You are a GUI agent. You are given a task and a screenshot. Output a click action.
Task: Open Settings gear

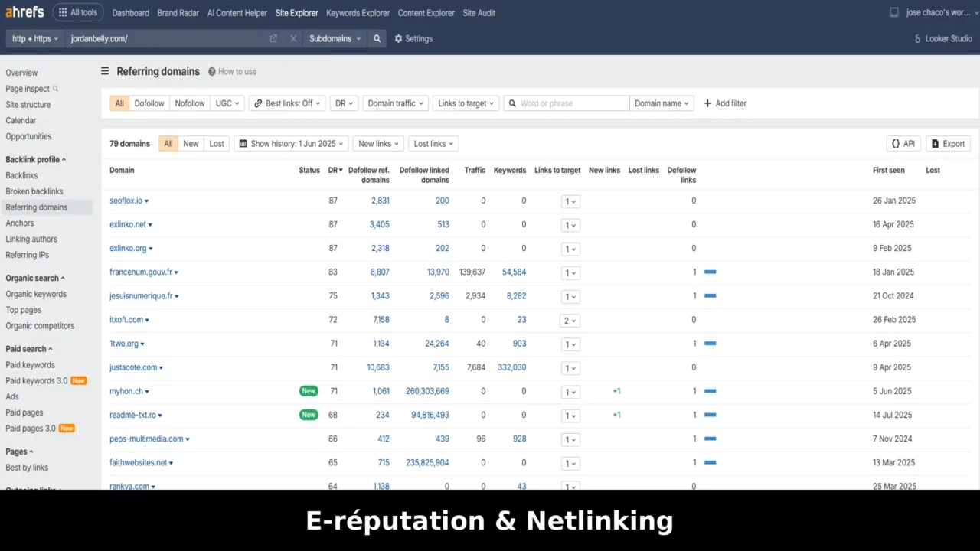point(413,38)
